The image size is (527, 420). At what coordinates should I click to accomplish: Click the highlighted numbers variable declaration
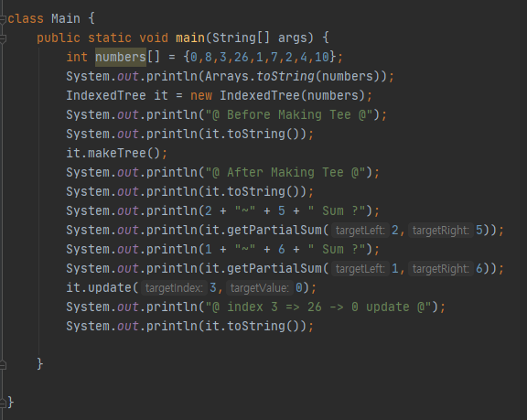click(121, 57)
